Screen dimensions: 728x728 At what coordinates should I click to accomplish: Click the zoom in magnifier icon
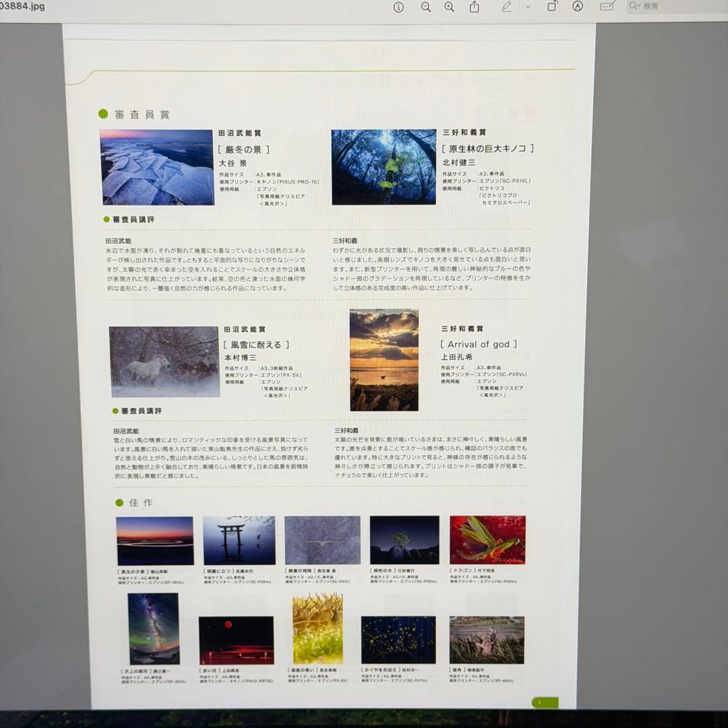click(450, 7)
